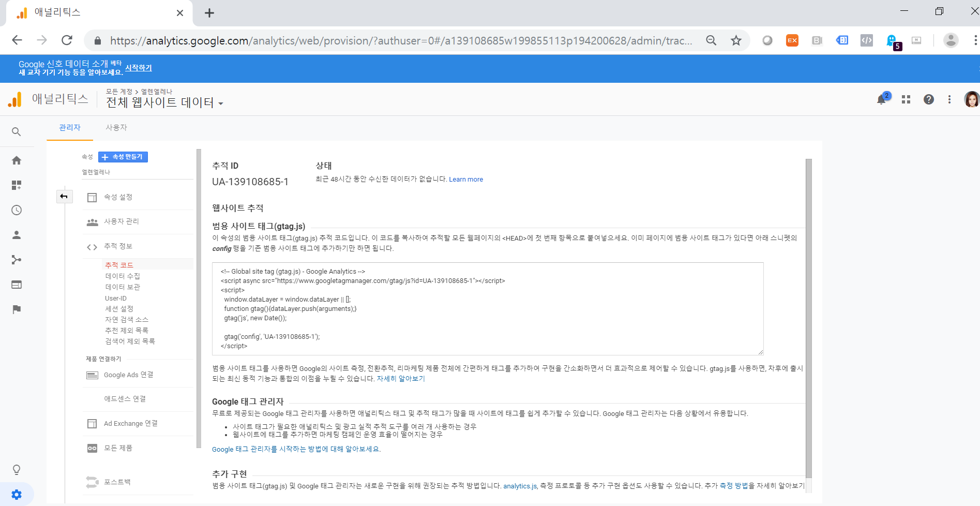
Task: Open the Chrome profile icon
Action: [951, 40]
